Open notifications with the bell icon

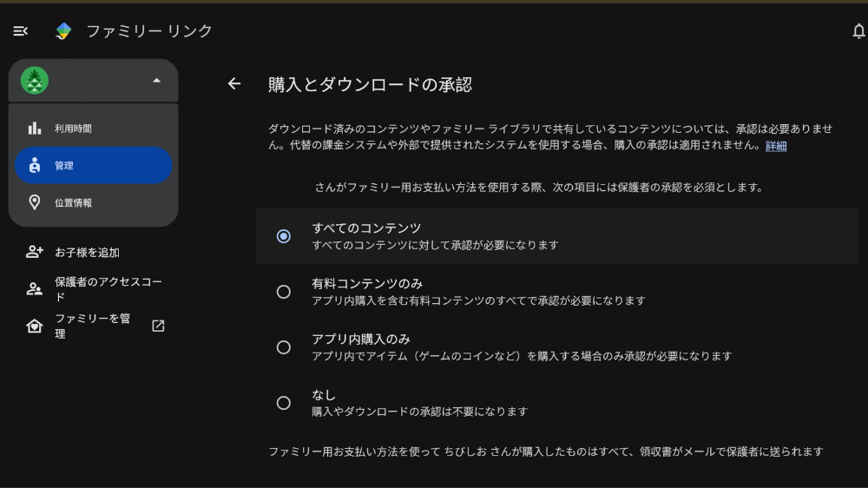[x=858, y=31]
